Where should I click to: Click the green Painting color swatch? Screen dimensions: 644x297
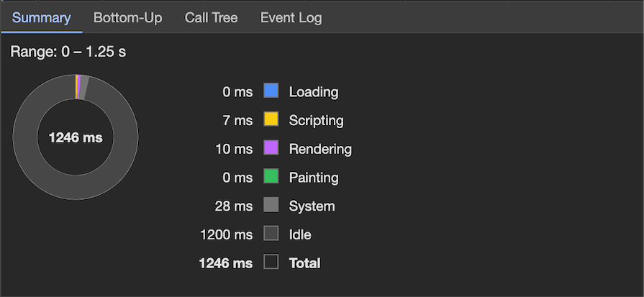point(271,177)
